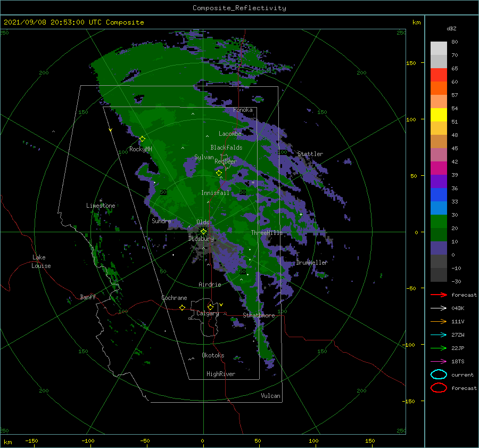
Task: Click the yellow diamond marker below Cochrane
Action: coord(182,307)
